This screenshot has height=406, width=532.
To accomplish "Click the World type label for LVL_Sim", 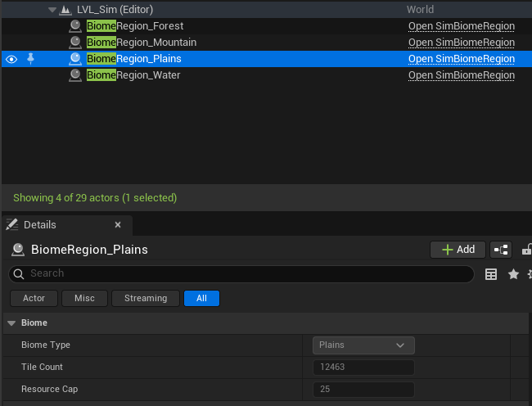I will pos(420,10).
